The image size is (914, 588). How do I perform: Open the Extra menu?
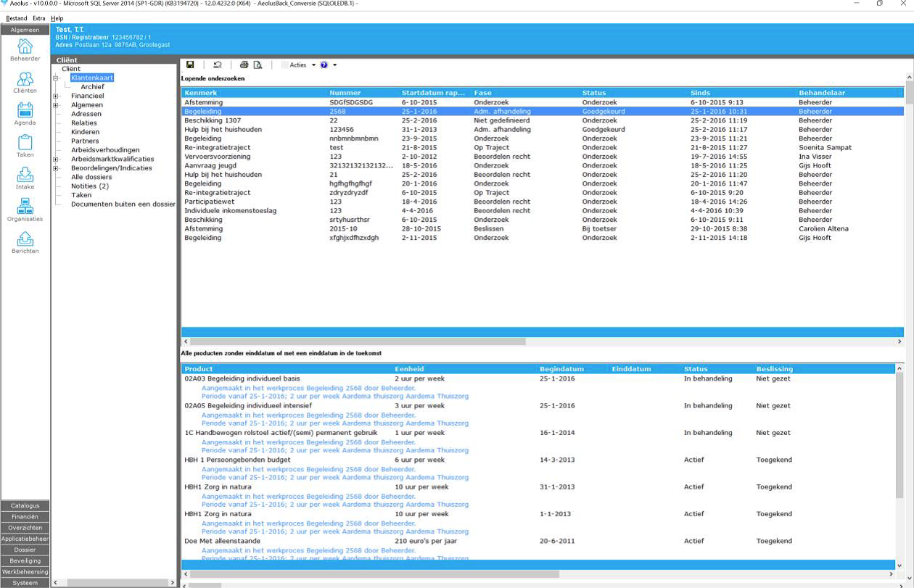(38, 18)
